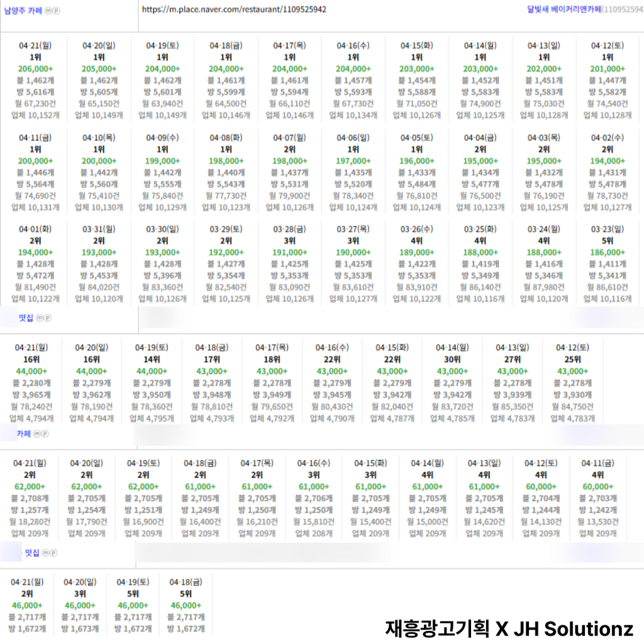Click the p icon beside 맛집 above the 16위 table
Viewport: 644px width, 644px height.
point(47,318)
